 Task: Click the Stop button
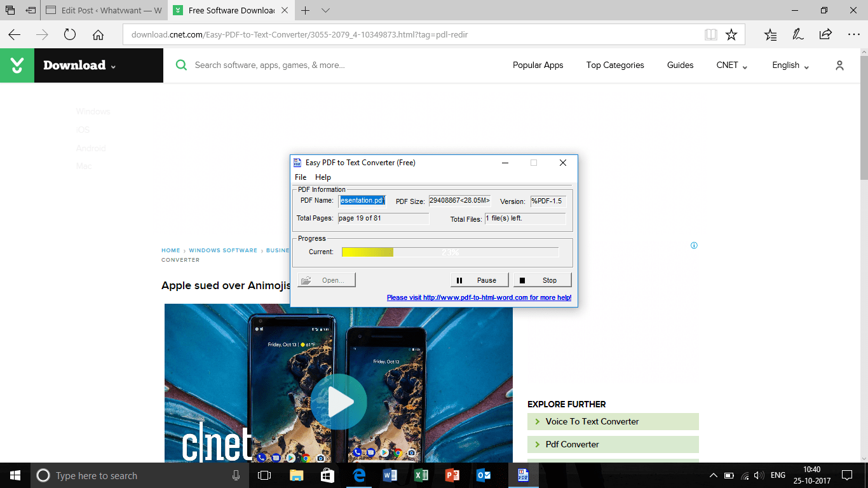click(x=543, y=280)
